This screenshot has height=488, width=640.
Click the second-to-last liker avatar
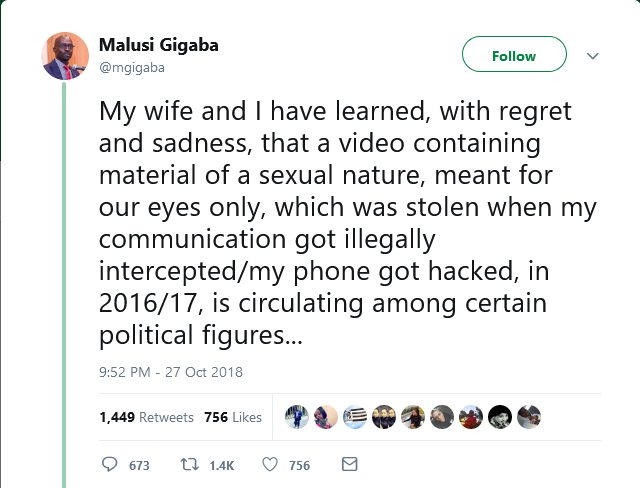click(x=501, y=417)
